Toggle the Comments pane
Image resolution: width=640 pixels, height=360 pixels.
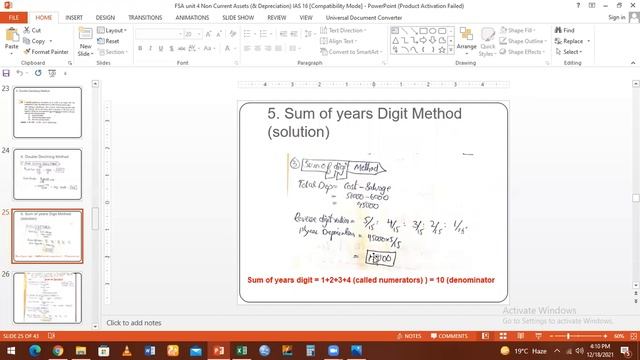pos(449,336)
